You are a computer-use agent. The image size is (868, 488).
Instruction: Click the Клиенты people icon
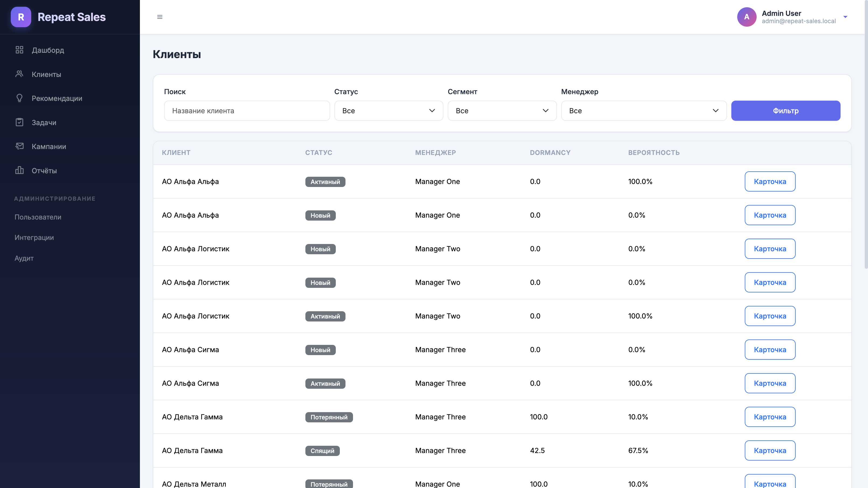[x=19, y=74]
